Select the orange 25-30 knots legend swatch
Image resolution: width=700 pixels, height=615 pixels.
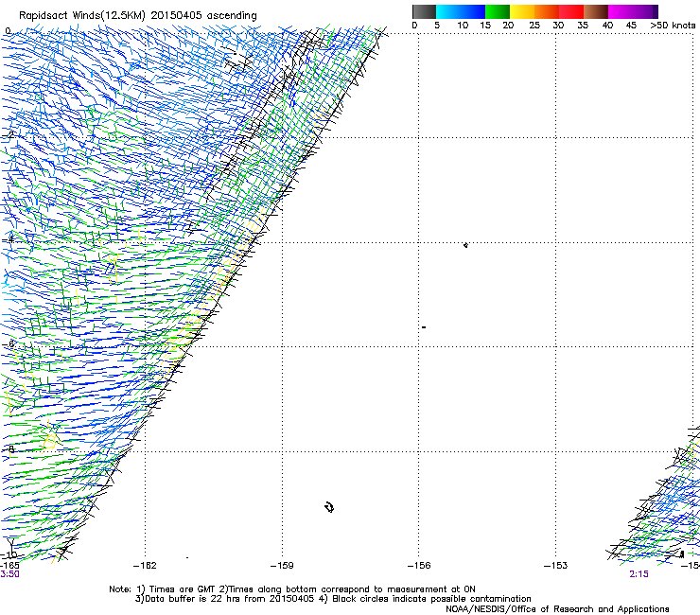tap(547, 11)
